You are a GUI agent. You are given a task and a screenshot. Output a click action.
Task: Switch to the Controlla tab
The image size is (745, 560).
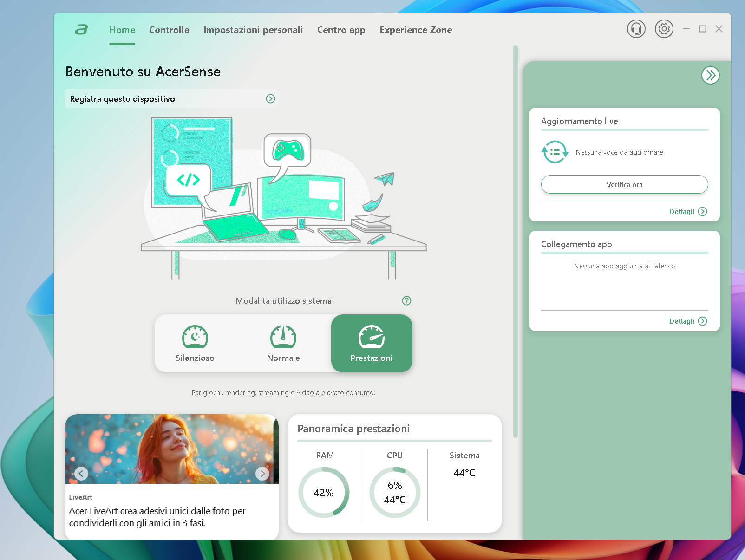(x=169, y=30)
